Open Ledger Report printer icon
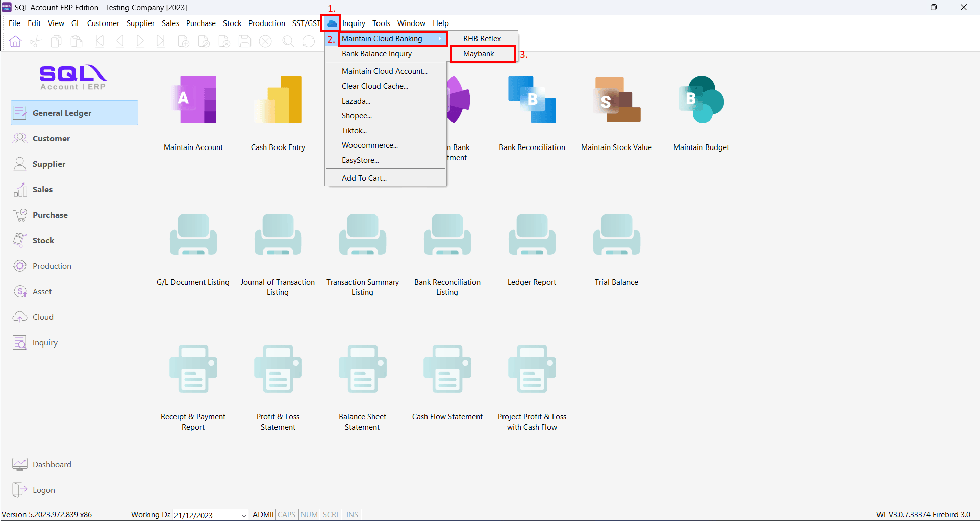The width and height of the screenshot is (980, 521). tap(532, 235)
